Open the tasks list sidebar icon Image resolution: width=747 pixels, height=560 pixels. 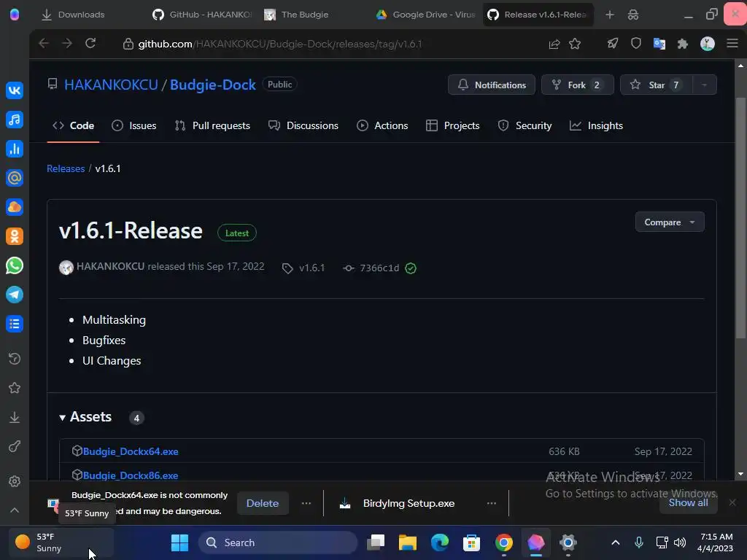click(15, 324)
